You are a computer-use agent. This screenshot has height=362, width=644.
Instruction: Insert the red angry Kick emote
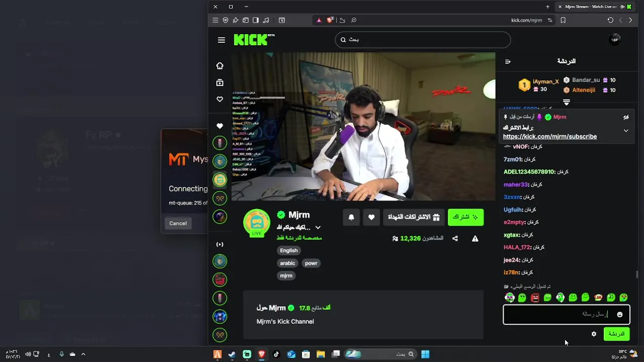pos(535,298)
